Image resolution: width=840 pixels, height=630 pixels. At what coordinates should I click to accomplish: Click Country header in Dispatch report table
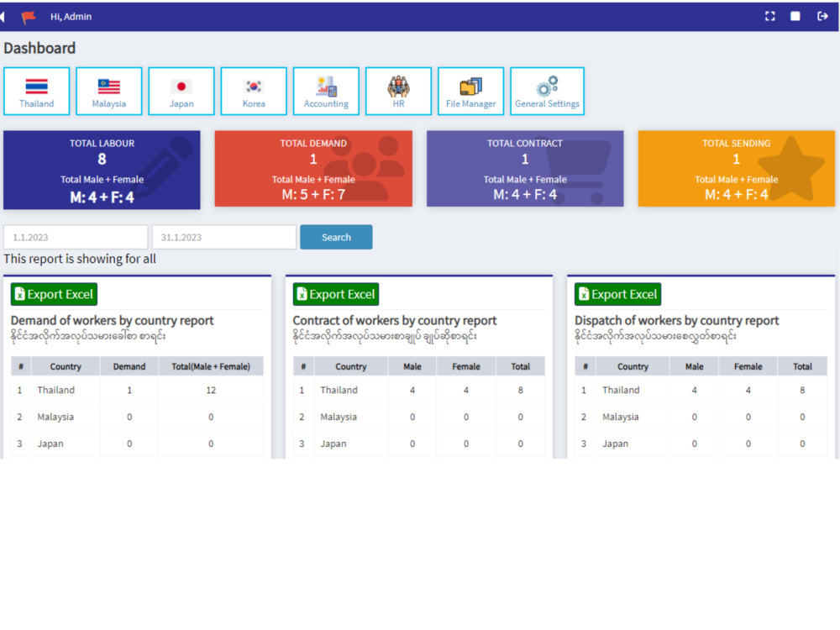tap(633, 366)
